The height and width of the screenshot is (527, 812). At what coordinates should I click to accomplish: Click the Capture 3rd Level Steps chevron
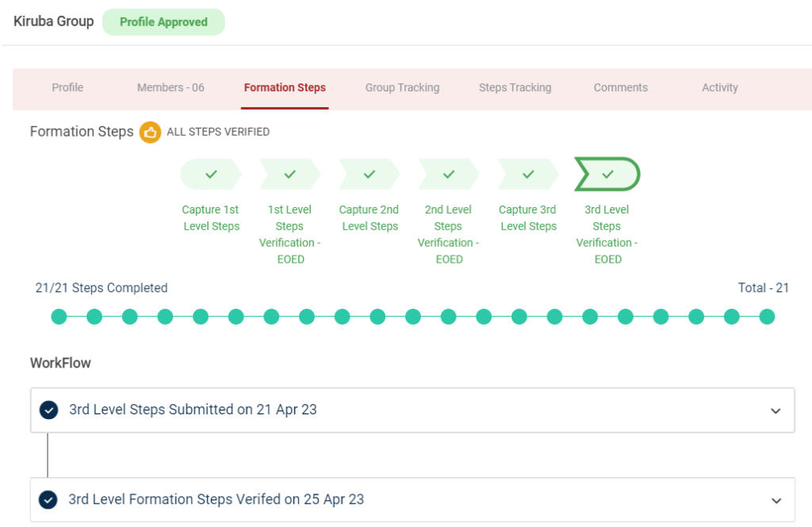click(x=527, y=174)
